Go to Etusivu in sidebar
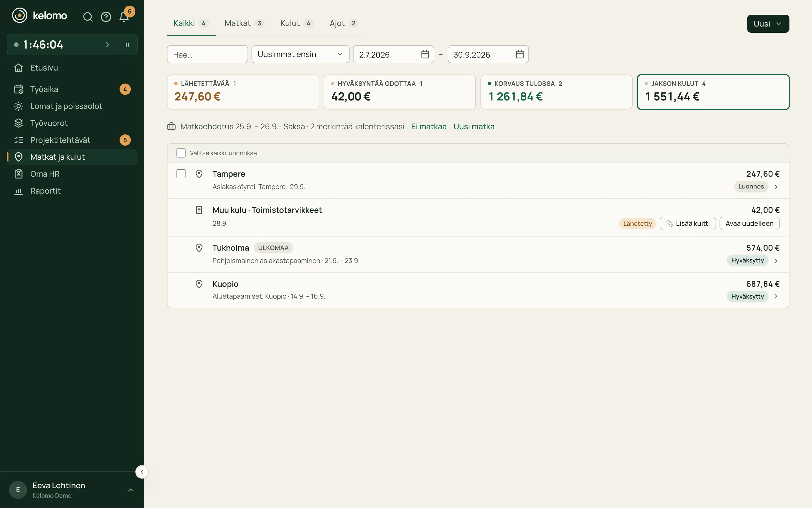The height and width of the screenshot is (508, 812). pos(72,68)
